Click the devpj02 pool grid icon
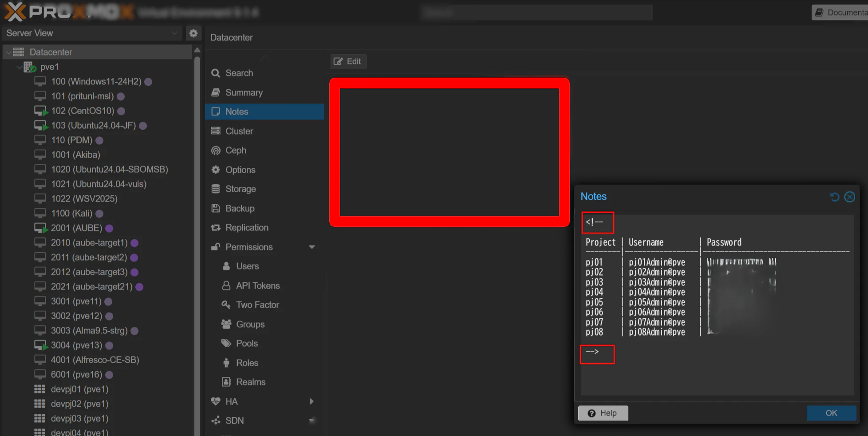The width and height of the screenshot is (868, 436). [40, 404]
